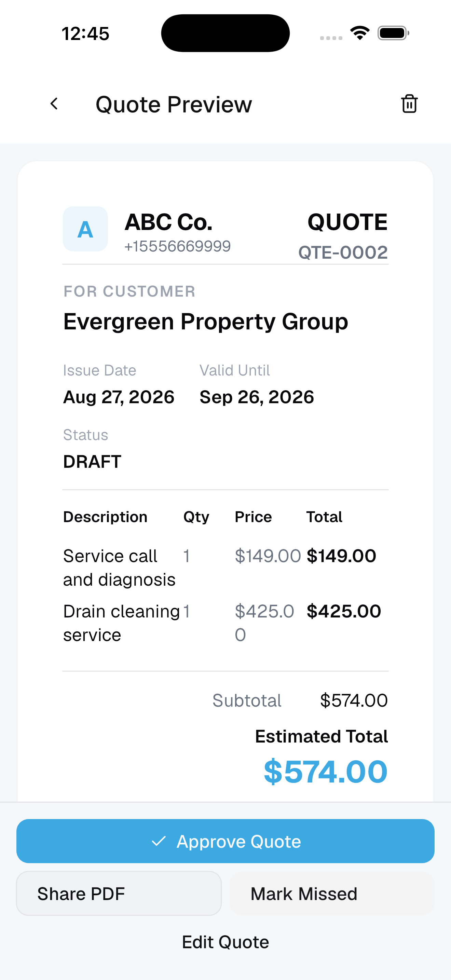Tap the battery status icon
Viewport: 451px width, 980px height.
coord(393,33)
